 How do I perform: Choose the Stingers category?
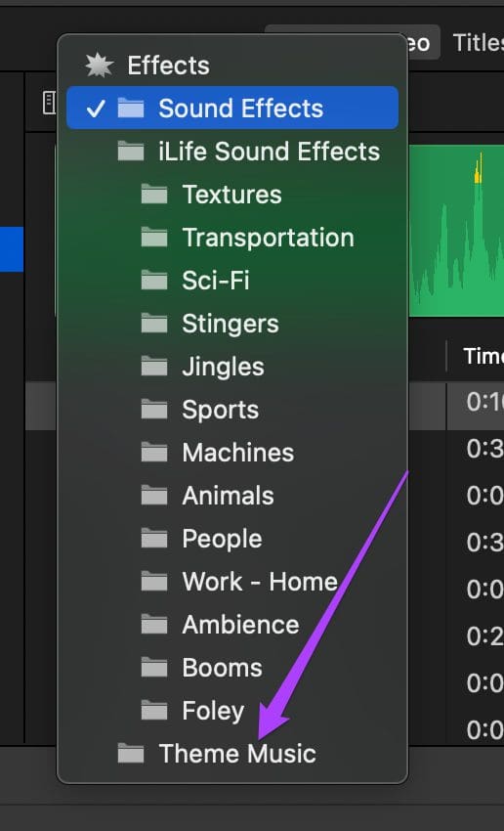232,324
